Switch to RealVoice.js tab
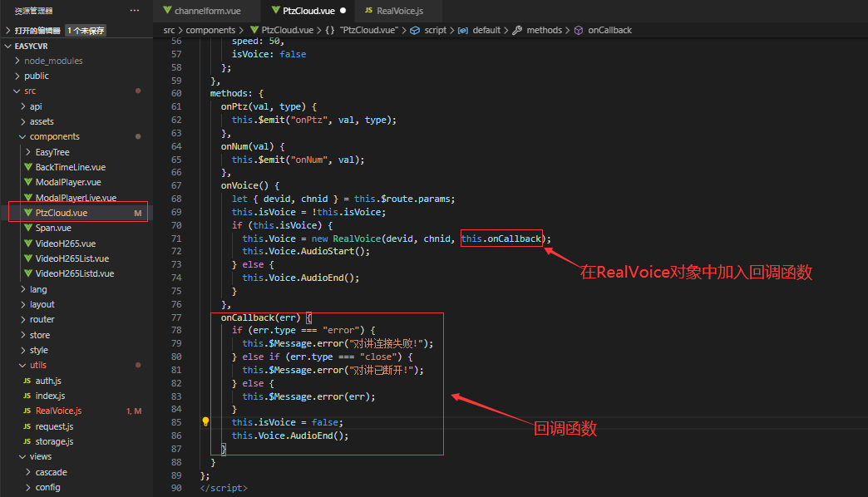 coord(400,11)
